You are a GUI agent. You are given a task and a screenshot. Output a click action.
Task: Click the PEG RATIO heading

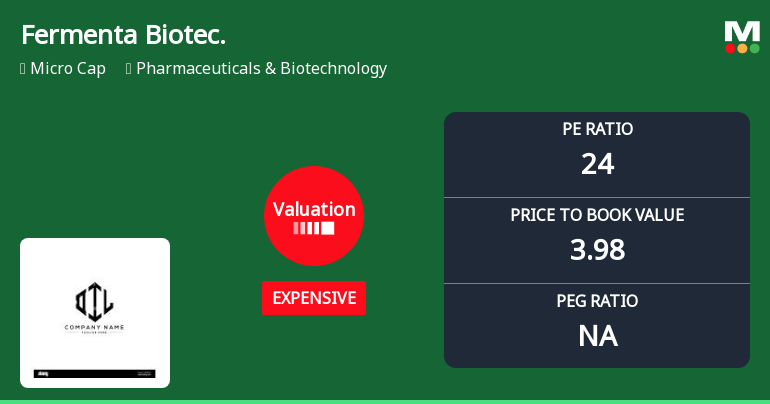pos(597,301)
